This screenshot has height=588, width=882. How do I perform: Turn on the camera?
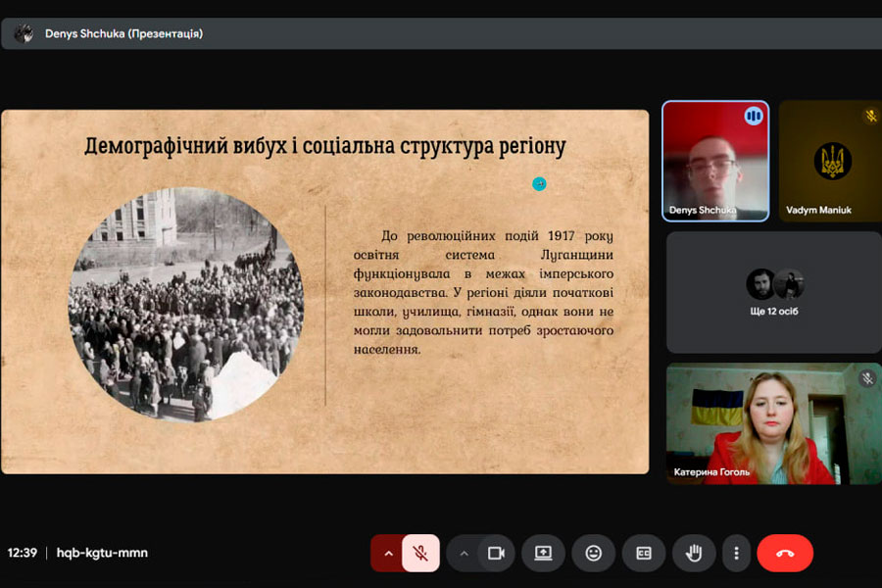pyautogui.click(x=496, y=553)
